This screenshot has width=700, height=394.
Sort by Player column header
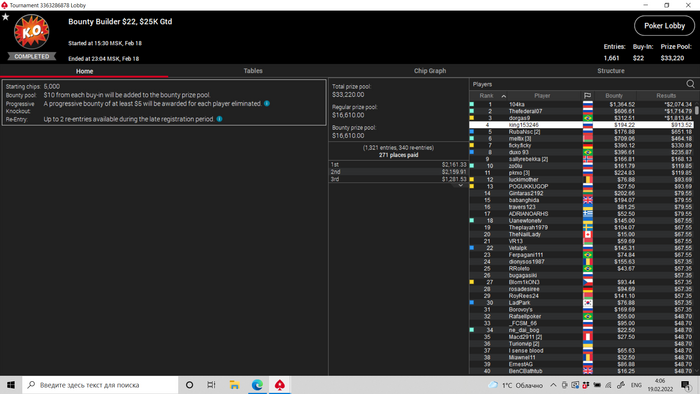pos(542,96)
